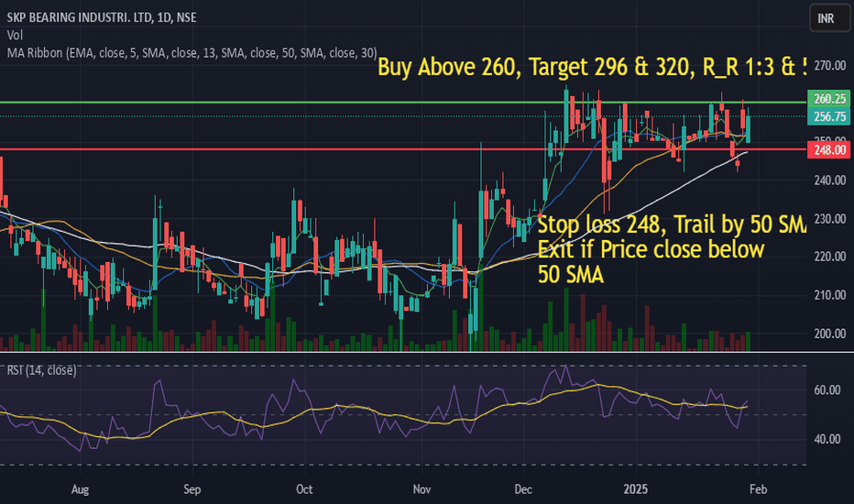Click the RSI 40.00 axis label
Viewport: 854px width, 504px height.
[x=827, y=439]
